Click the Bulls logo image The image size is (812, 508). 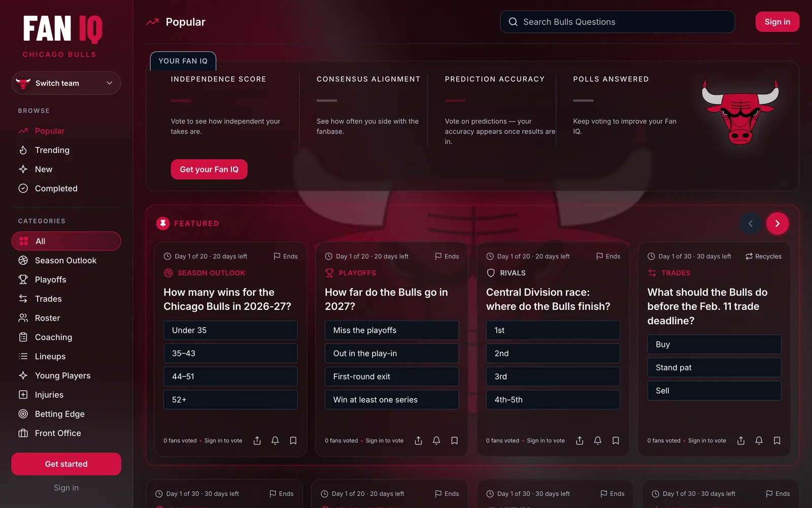point(740,111)
